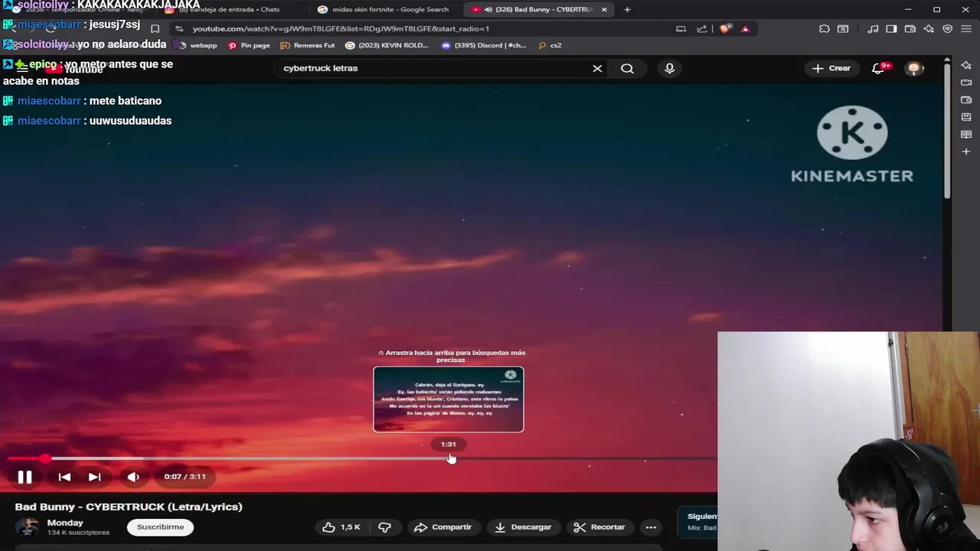980x551 pixels.
Task: Like the video with thumbs-up icon
Action: (341, 527)
